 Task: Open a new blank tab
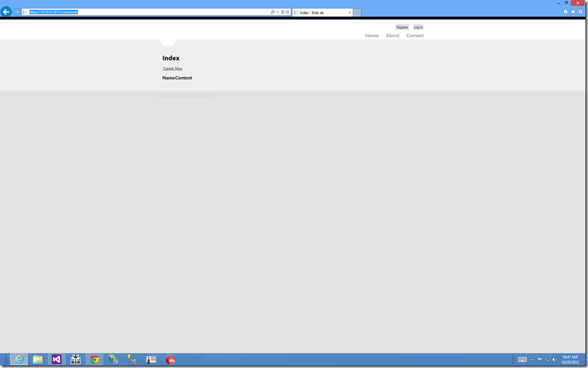coord(357,12)
